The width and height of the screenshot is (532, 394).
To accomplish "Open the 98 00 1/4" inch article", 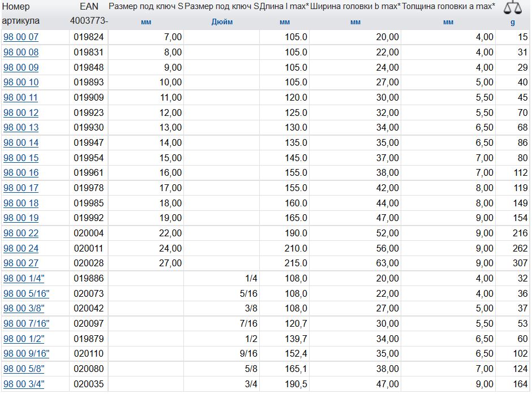I will click(x=24, y=279).
